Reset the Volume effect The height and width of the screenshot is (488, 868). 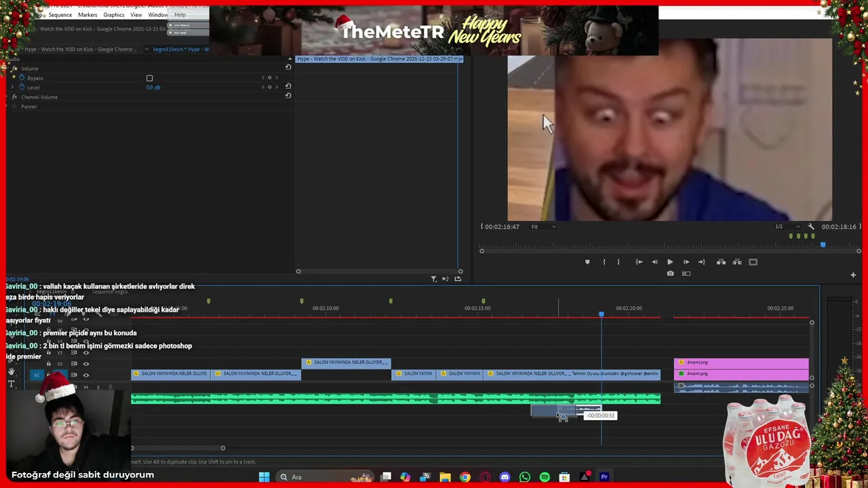coord(288,67)
